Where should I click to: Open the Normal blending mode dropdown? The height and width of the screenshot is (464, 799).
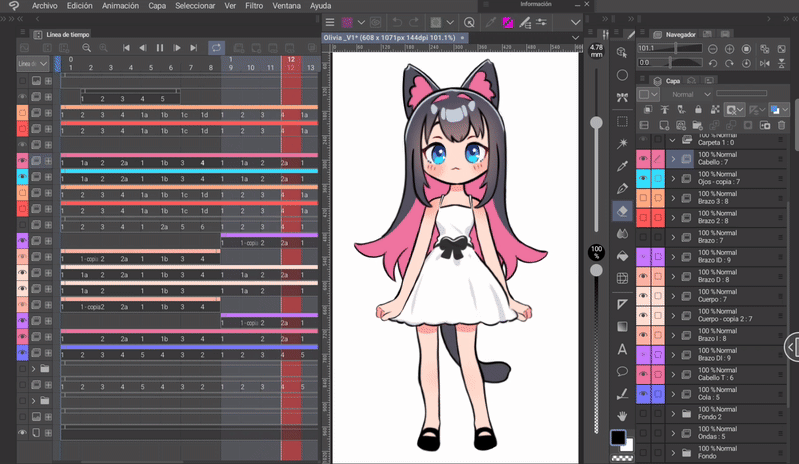click(691, 94)
